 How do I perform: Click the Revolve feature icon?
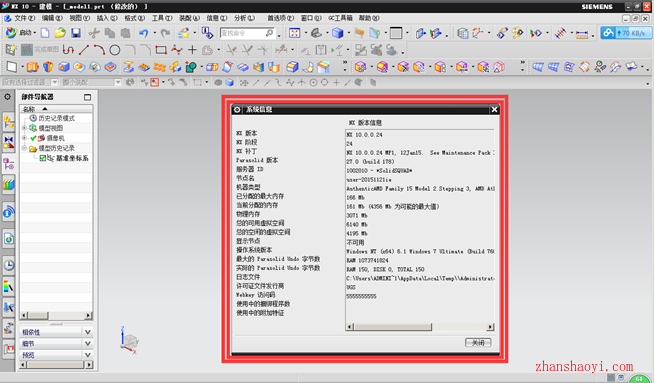(x=48, y=67)
